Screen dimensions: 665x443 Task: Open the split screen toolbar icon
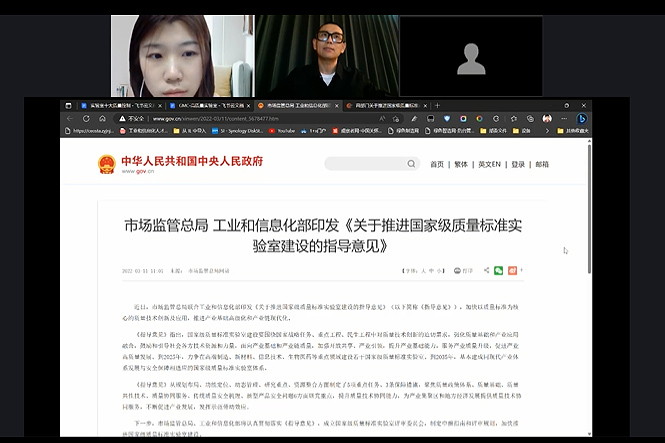click(430, 119)
